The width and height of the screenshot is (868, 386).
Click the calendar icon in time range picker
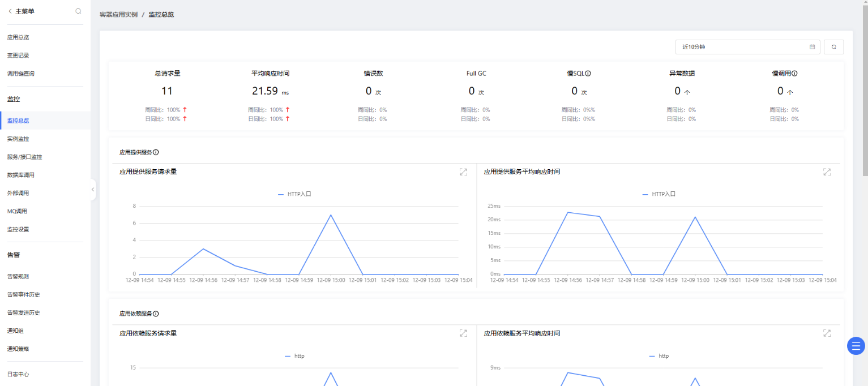[813, 47]
